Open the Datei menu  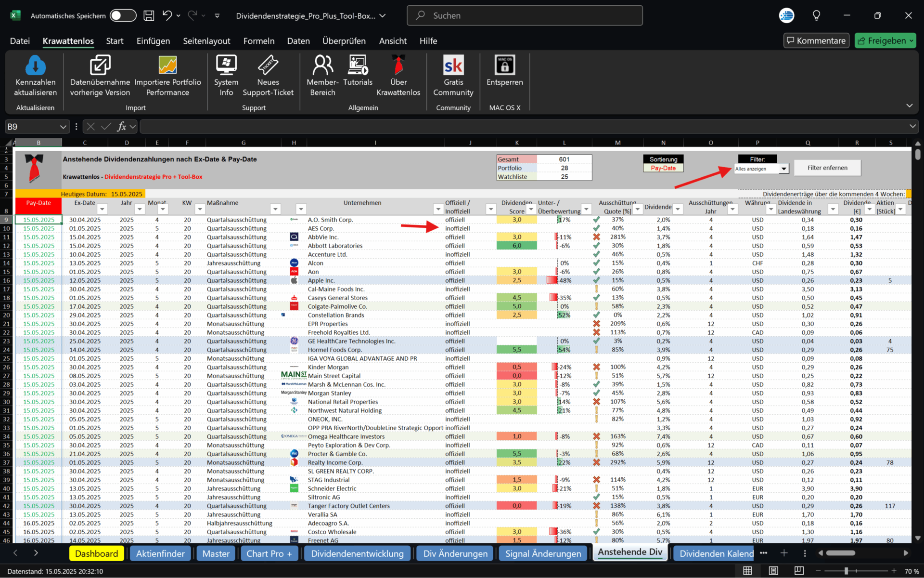20,41
